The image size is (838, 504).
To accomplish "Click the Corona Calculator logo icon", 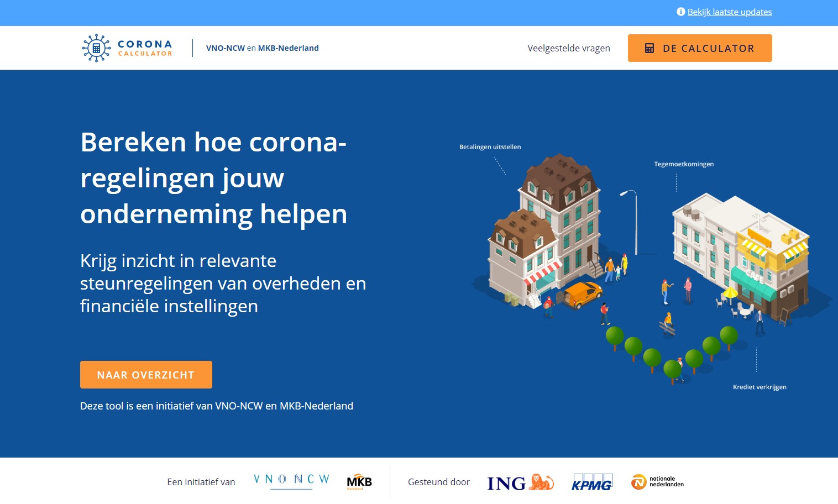I will click(x=97, y=48).
